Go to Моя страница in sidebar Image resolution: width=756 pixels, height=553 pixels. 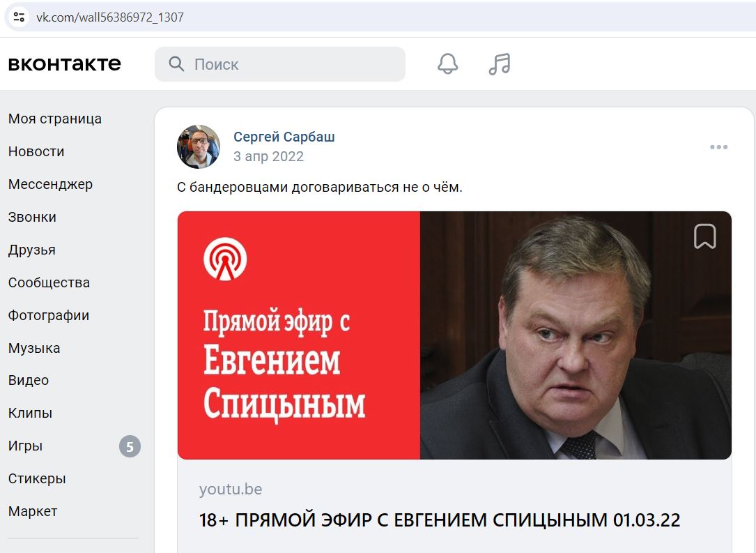tap(55, 119)
